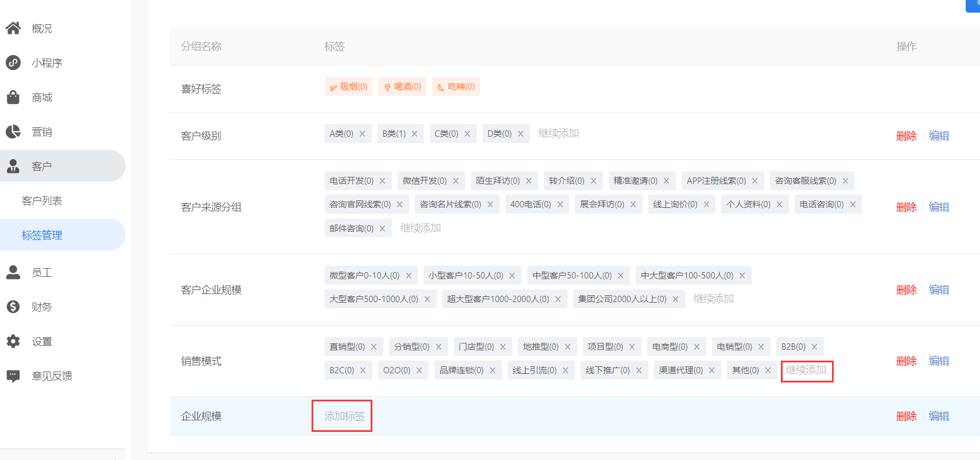Delete the 转介绍(0) tag via X

[x=594, y=181]
